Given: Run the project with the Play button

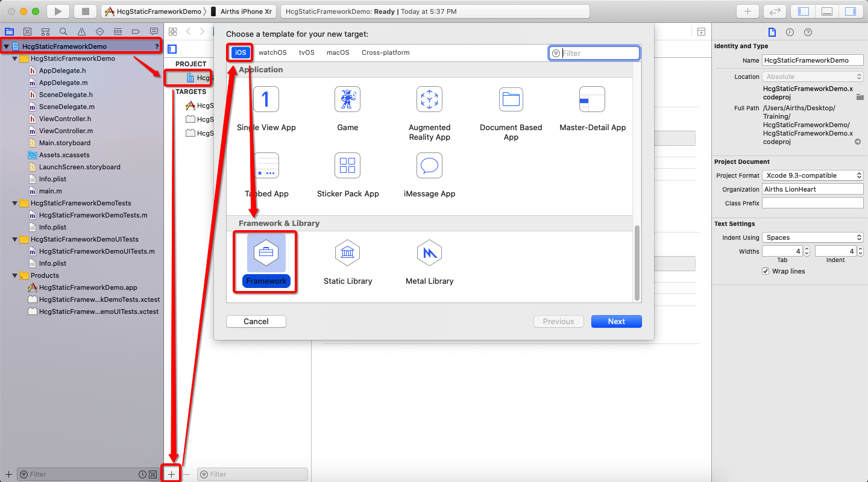Looking at the screenshot, I should pos(57,11).
